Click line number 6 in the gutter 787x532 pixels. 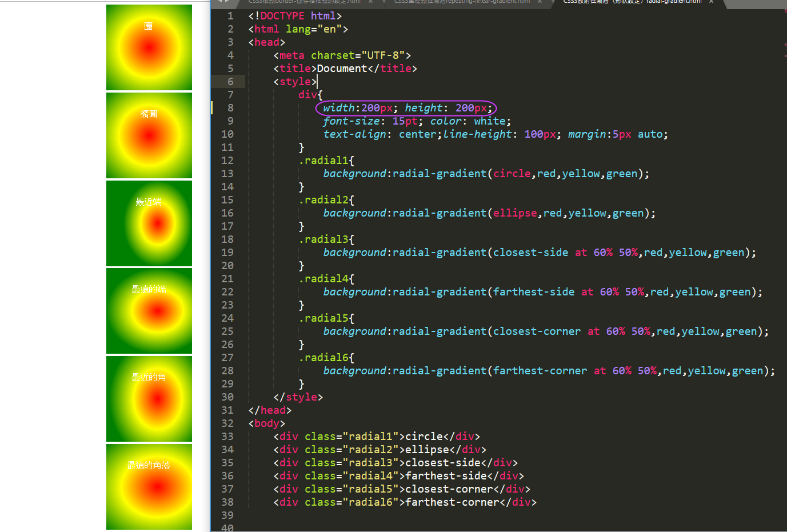230,82
